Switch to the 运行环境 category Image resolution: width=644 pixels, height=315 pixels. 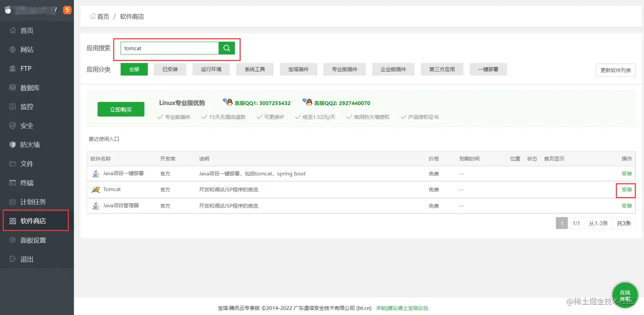[x=211, y=69]
